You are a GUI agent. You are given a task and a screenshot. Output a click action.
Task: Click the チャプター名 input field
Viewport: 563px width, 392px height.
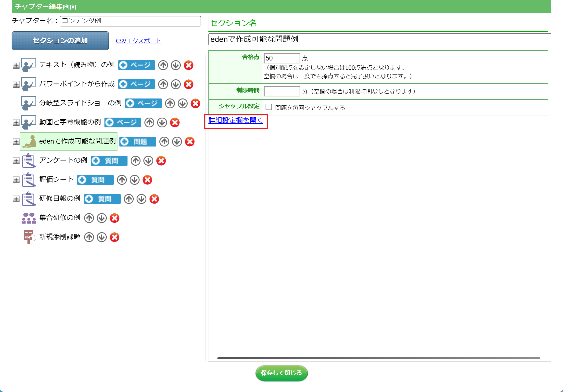coord(130,21)
